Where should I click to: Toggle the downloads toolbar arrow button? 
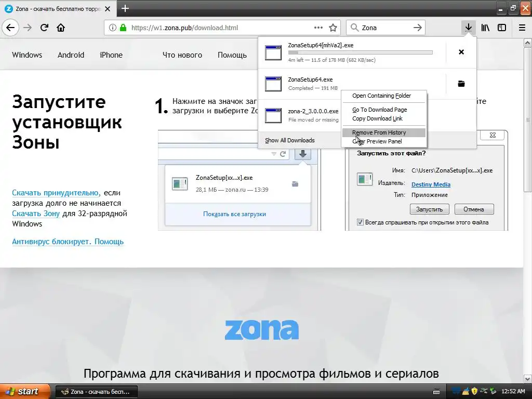click(x=468, y=28)
